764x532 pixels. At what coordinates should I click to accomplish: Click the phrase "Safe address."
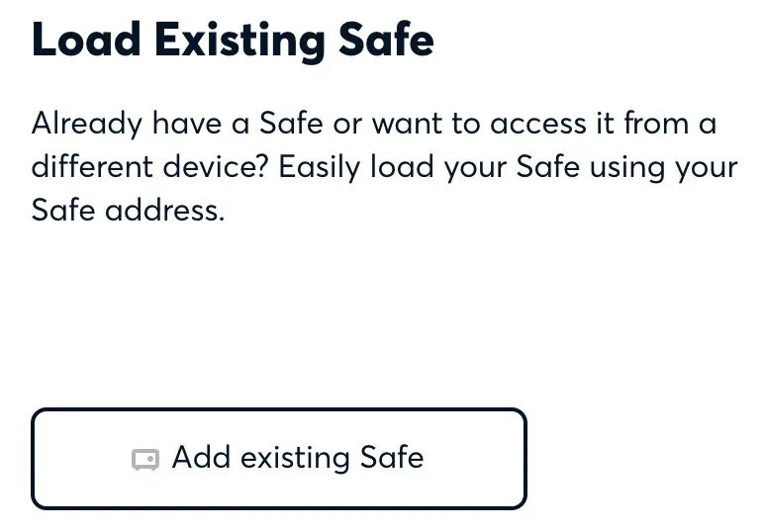[128, 210]
